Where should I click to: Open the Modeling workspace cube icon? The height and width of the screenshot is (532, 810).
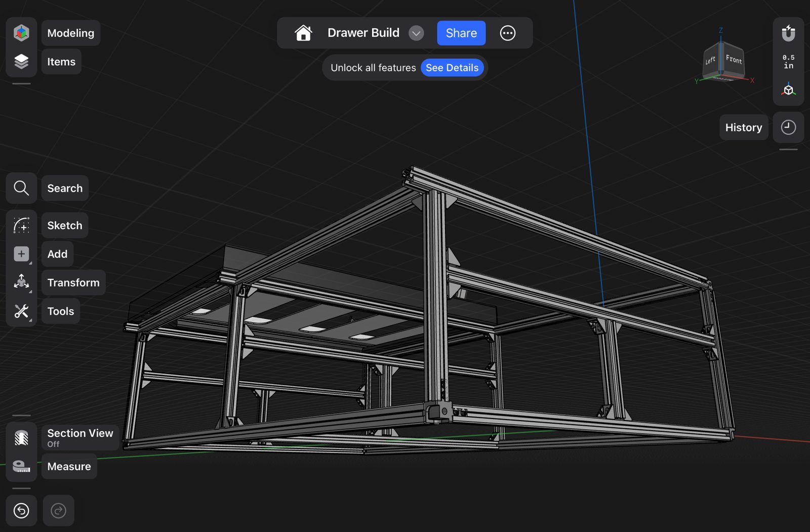[21, 33]
